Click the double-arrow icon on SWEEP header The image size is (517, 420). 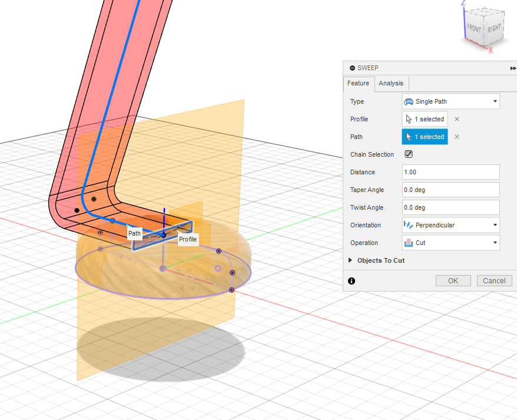(x=513, y=68)
